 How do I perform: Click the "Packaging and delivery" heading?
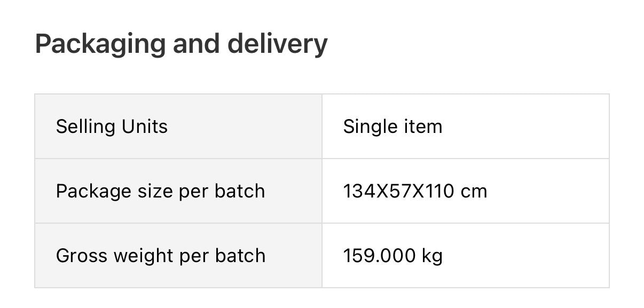(x=181, y=44)
